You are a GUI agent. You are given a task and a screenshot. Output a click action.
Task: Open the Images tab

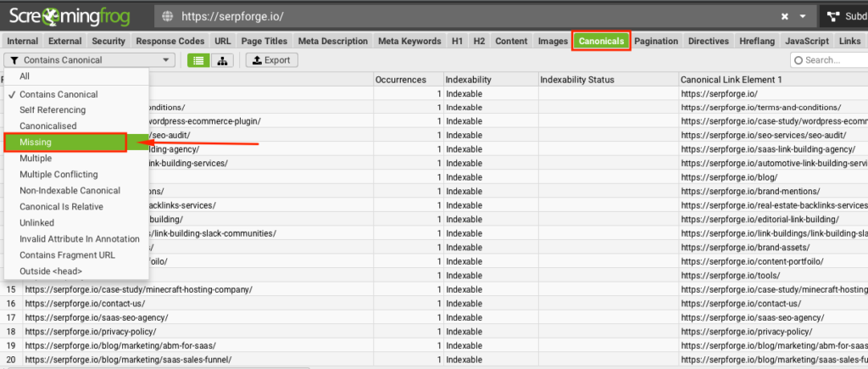pyautogui.click(x=553, y=41)
